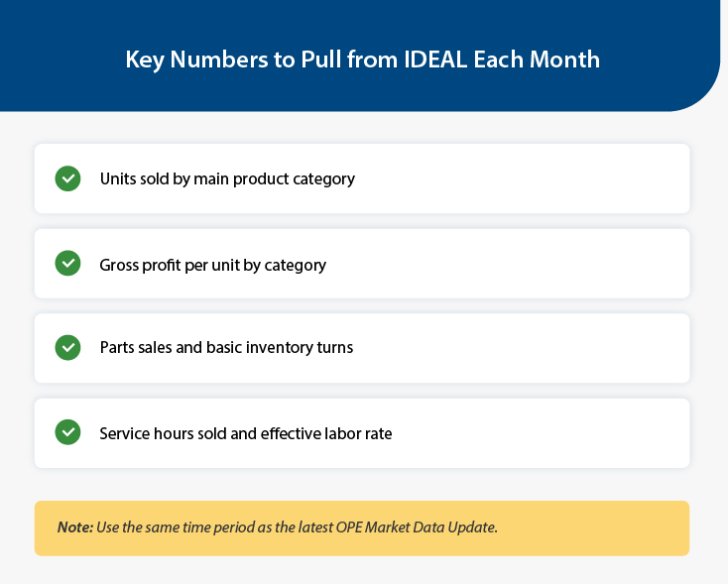Select the 'Units sold by main product category' text

tap(227, 179)
